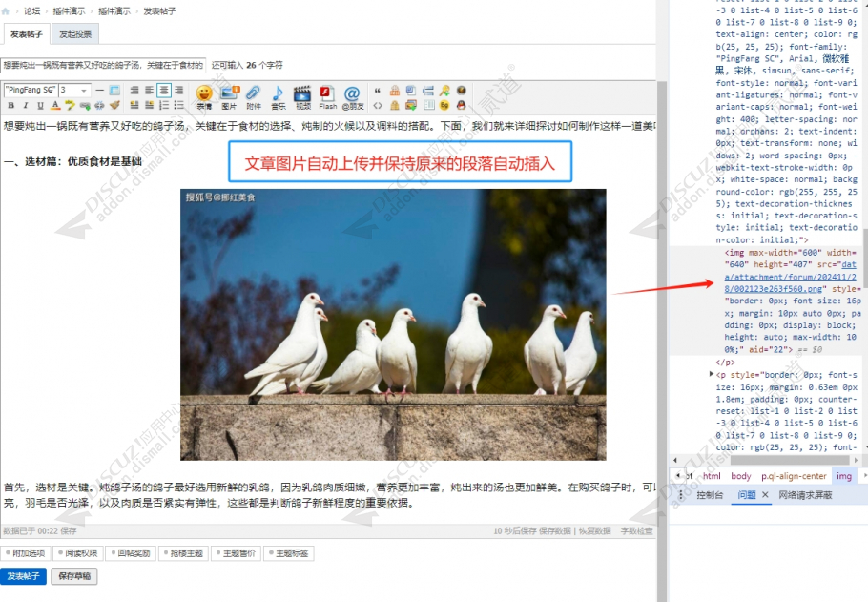Image resolution: width=868 pixels, height=602 pixels.
Task: Select body in devtools breadcrumb
Action: point(741,476)
